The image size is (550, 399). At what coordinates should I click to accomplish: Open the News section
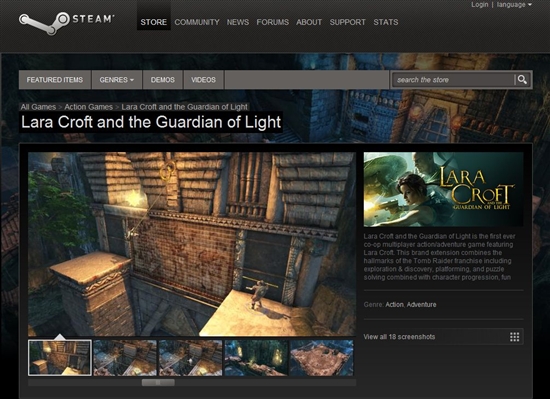point(238,22)
